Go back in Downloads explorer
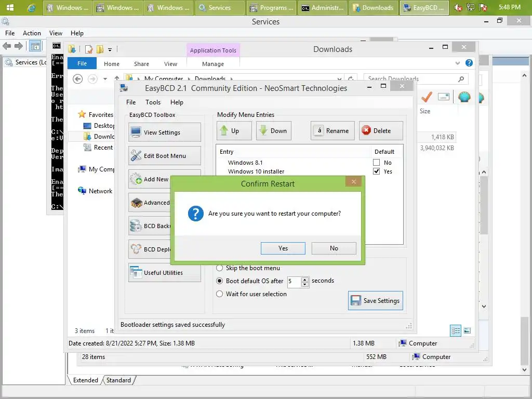This screenshot has width=532, height=399. coord(78,79)
